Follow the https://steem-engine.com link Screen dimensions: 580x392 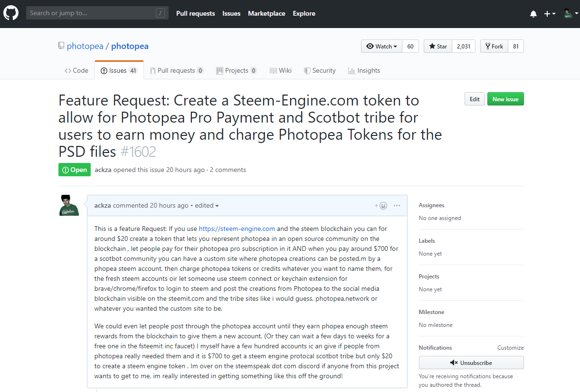[x=237, y=229]
